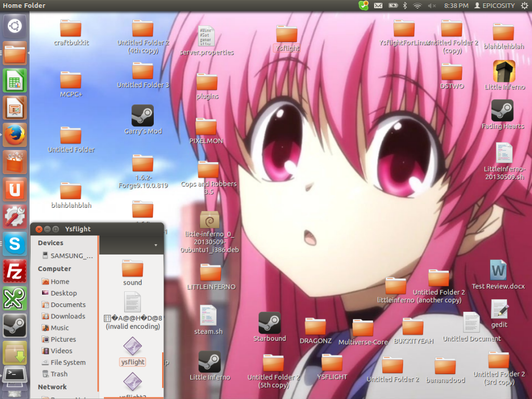Viewport: 532px width, 399px height.
Task: Launch Skype from the launcher
Action: point(15,244)
